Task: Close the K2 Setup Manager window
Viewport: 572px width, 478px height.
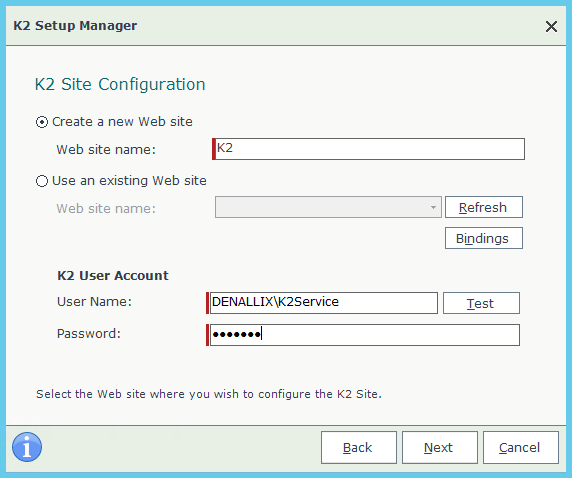Action: click(551, 26)
